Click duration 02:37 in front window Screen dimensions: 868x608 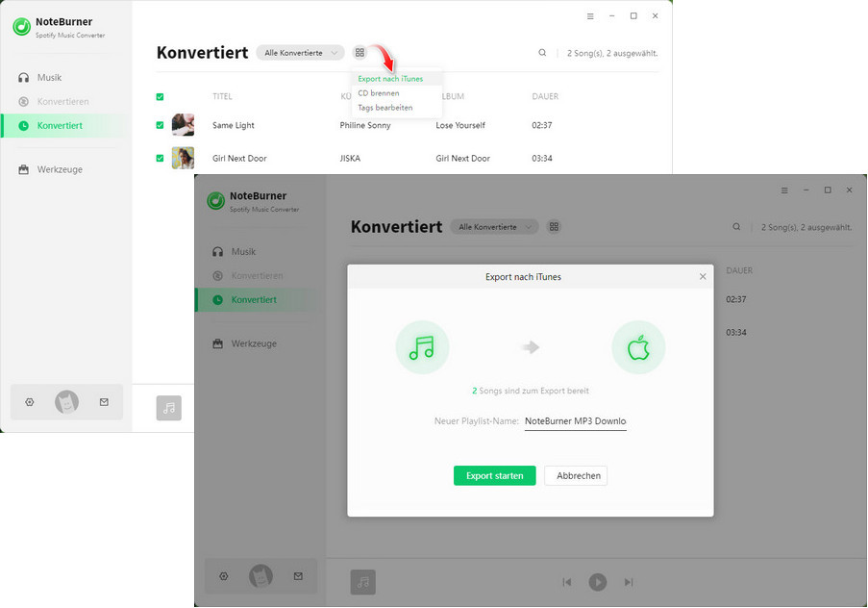[736, 299]
